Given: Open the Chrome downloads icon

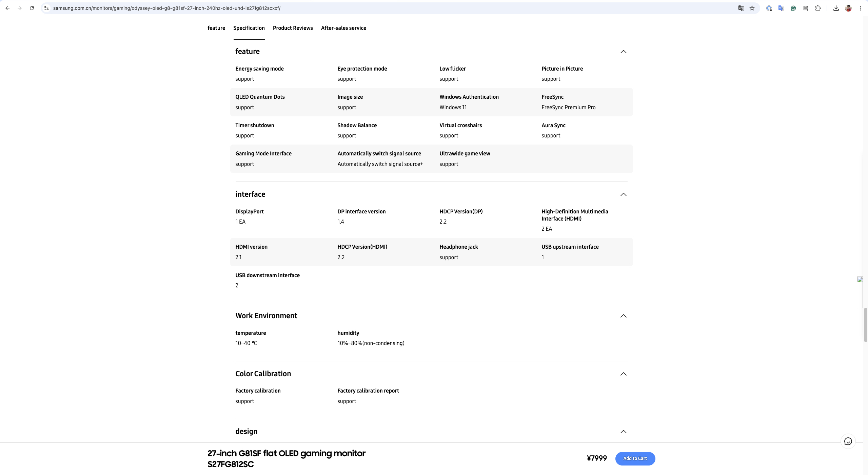Looking at the screenshot, I should (x=836, y=8).
